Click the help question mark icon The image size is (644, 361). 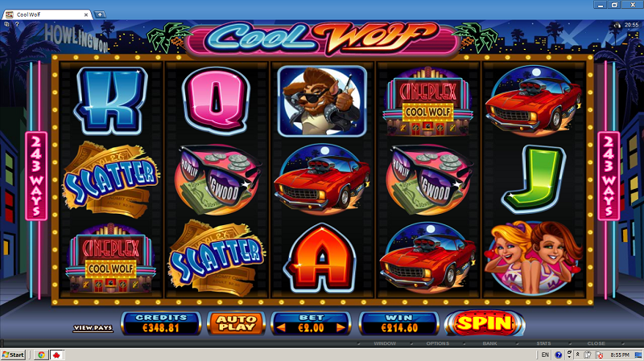point(17,25)
